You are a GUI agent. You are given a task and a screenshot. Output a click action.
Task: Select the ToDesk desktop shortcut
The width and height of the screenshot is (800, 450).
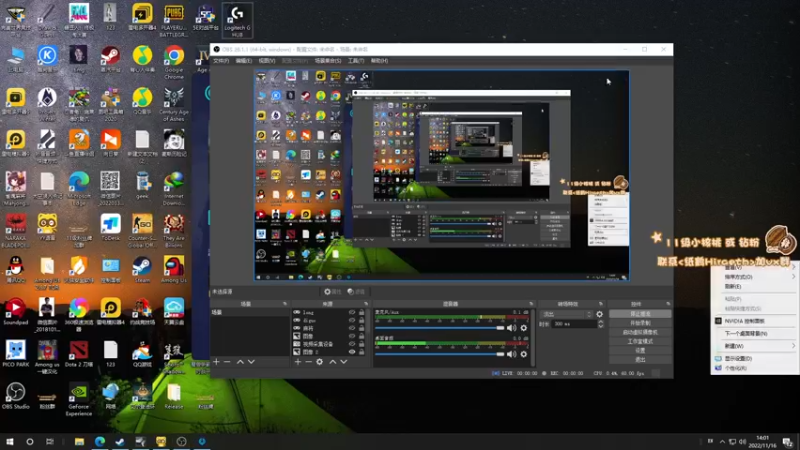click(111, 228)
